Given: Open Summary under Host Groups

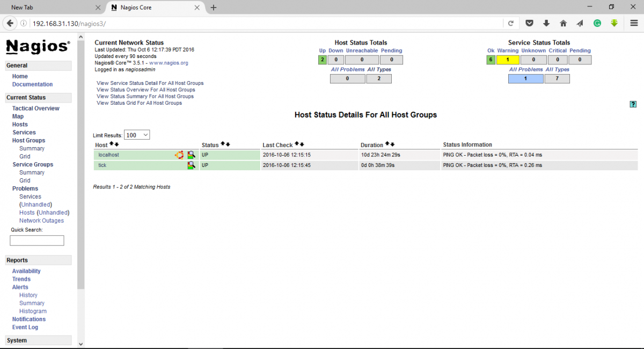Looking at the screenshot, I should pyautogui.click(x=32, y=149).
